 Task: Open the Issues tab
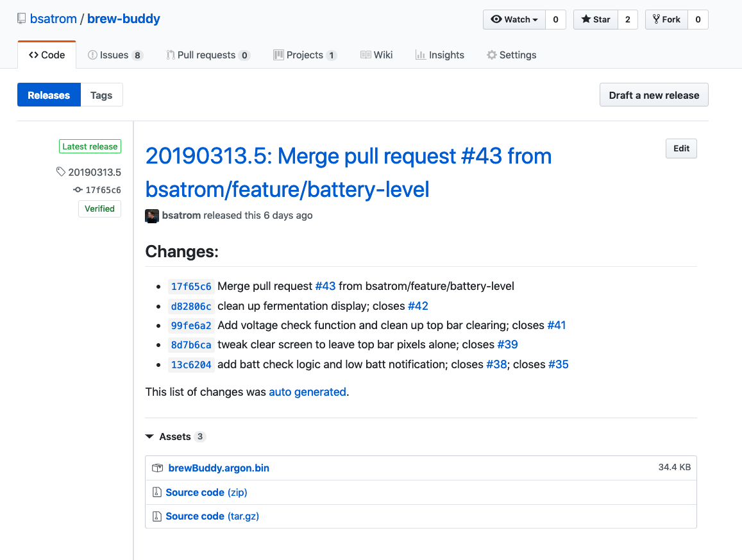coord(115,55)
